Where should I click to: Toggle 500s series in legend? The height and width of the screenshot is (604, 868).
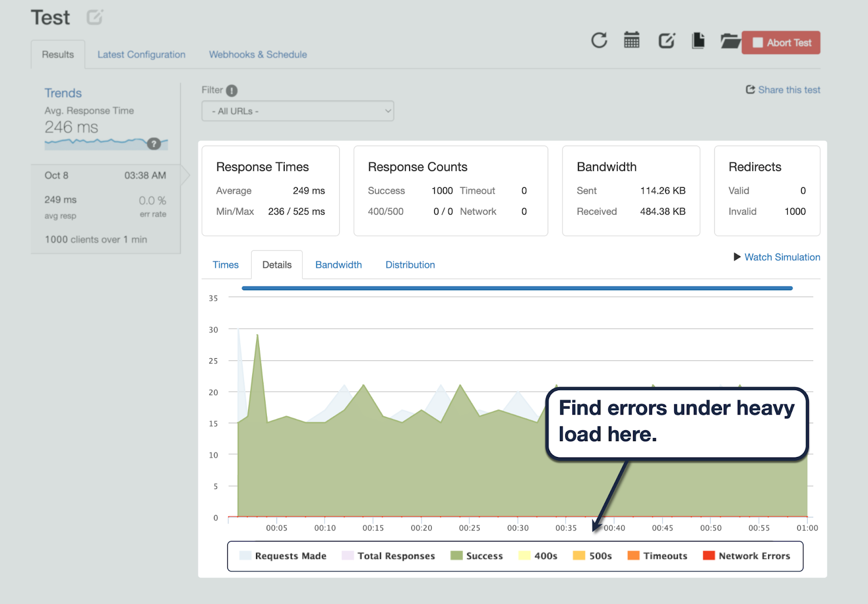[x=592, y=556]
